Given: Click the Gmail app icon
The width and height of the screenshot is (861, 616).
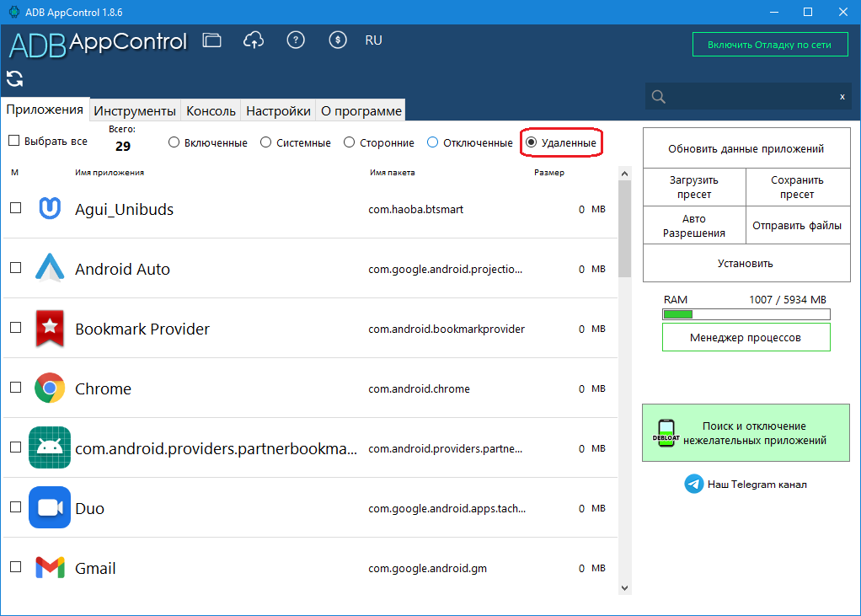Looking at the screenshot, I should click(x=50, y=567).
